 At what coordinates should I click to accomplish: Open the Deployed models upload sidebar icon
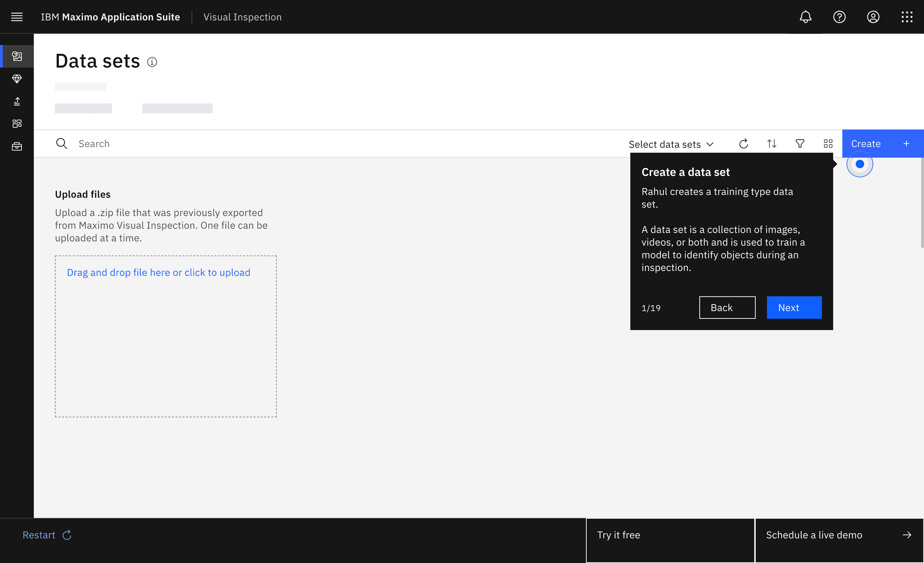coord(17,101)
